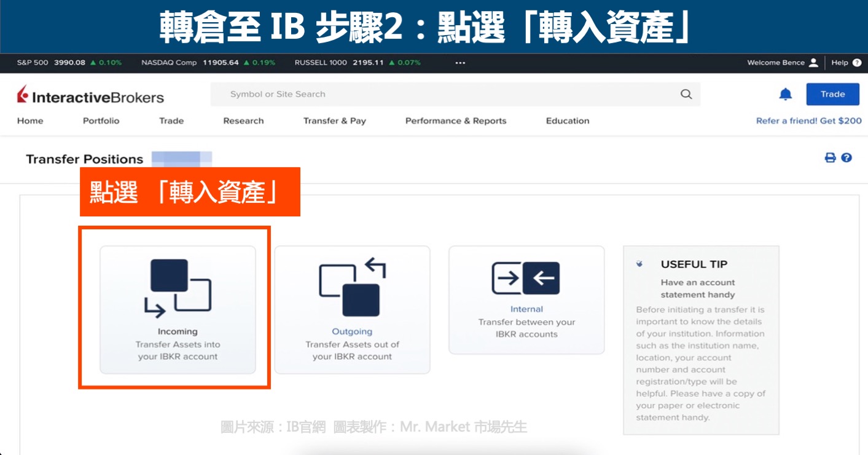
Task: Open the Research menu
Action: tap(243, 121)
